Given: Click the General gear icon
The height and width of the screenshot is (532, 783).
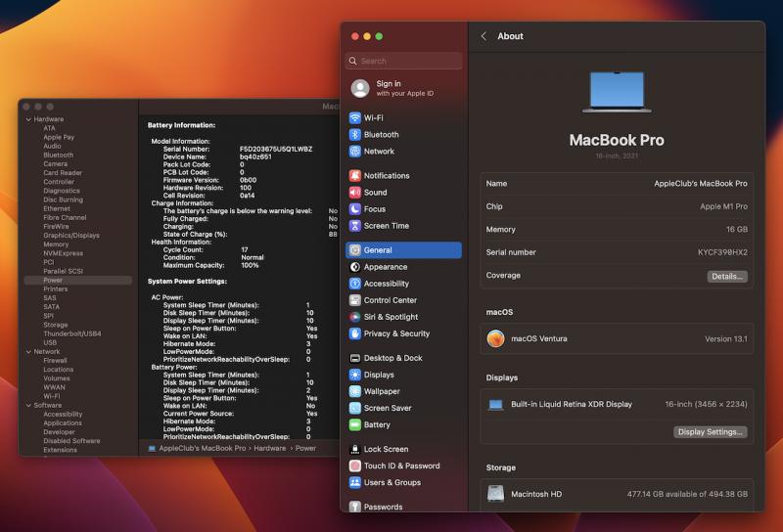Looking at the screenshot, I should coord(354,250).
